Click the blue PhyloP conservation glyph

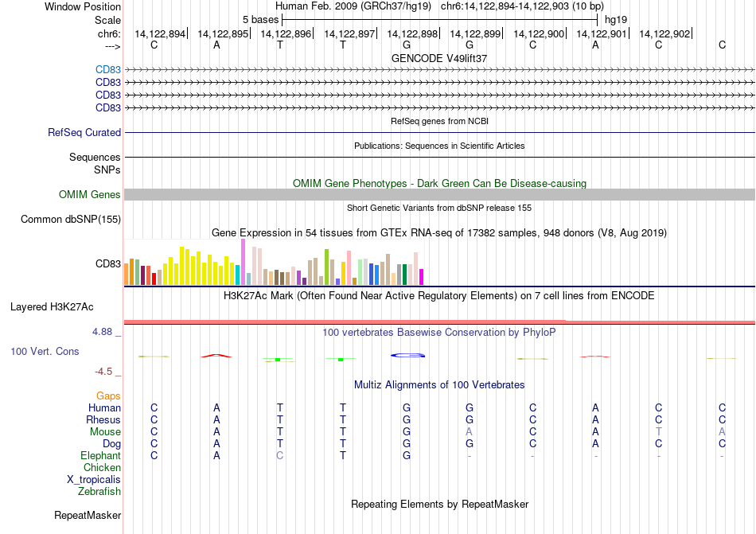point(408,356)
